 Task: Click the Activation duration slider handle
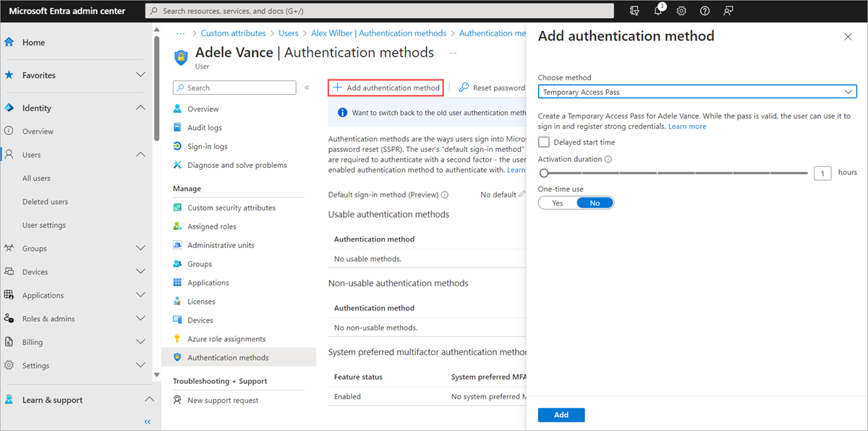tap(544, 173)
